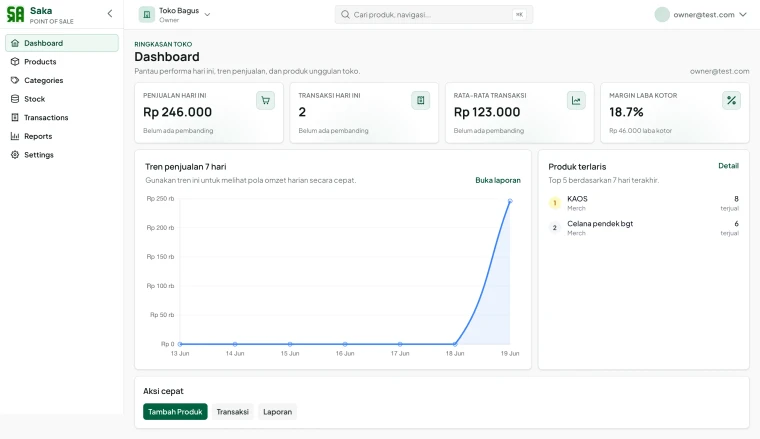This screenshot has width=760, height=439.
Task: Click the rank 1 badge beside KAOS
Action: click(x=555, y=203)
